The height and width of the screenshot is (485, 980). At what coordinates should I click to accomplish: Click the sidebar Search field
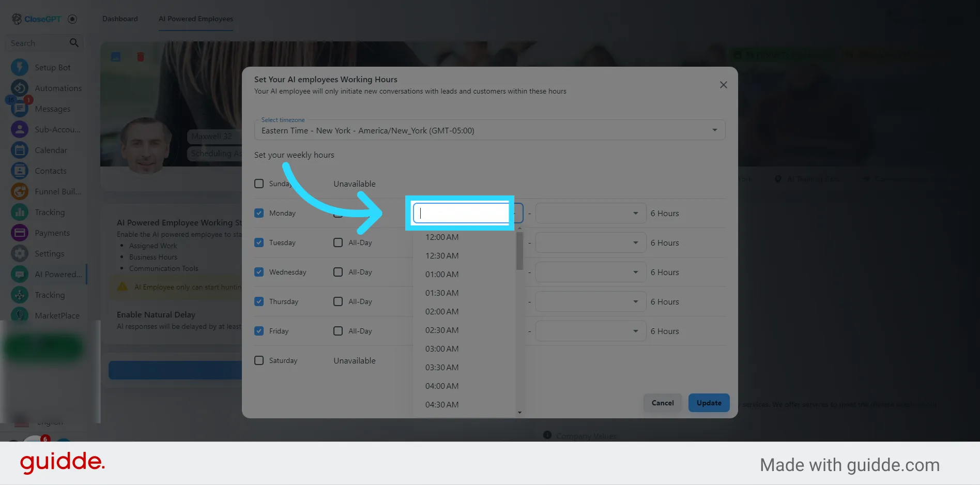[43, 43]
